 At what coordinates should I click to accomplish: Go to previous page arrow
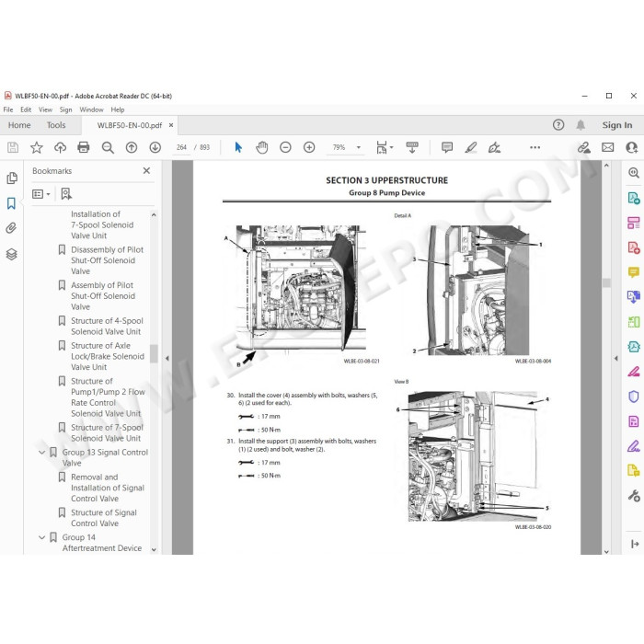[132, 147]
